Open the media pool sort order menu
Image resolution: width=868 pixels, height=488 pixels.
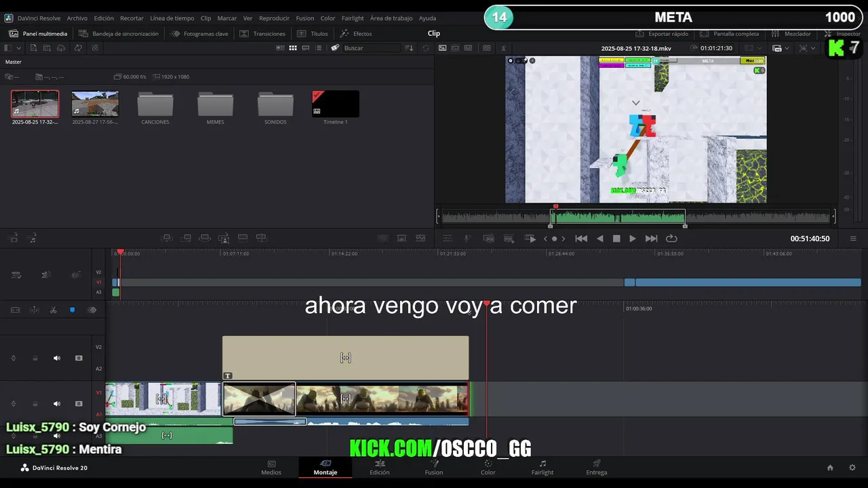409,48
